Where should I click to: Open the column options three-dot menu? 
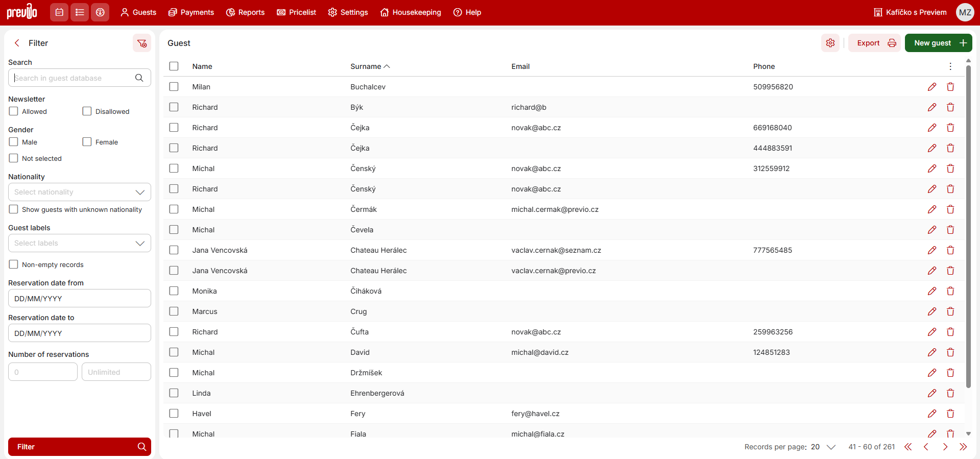[950, 66]
